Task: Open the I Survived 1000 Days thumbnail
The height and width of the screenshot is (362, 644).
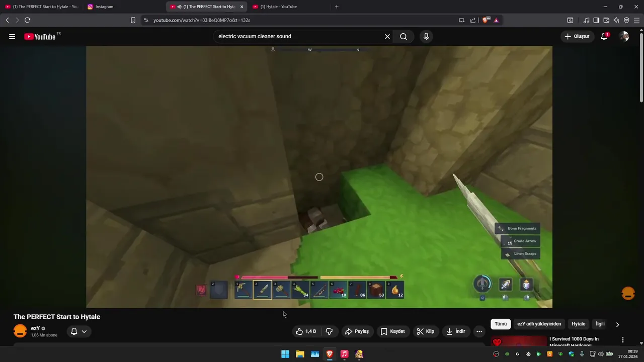Action: pyautogui.click(x=519, y=341)
